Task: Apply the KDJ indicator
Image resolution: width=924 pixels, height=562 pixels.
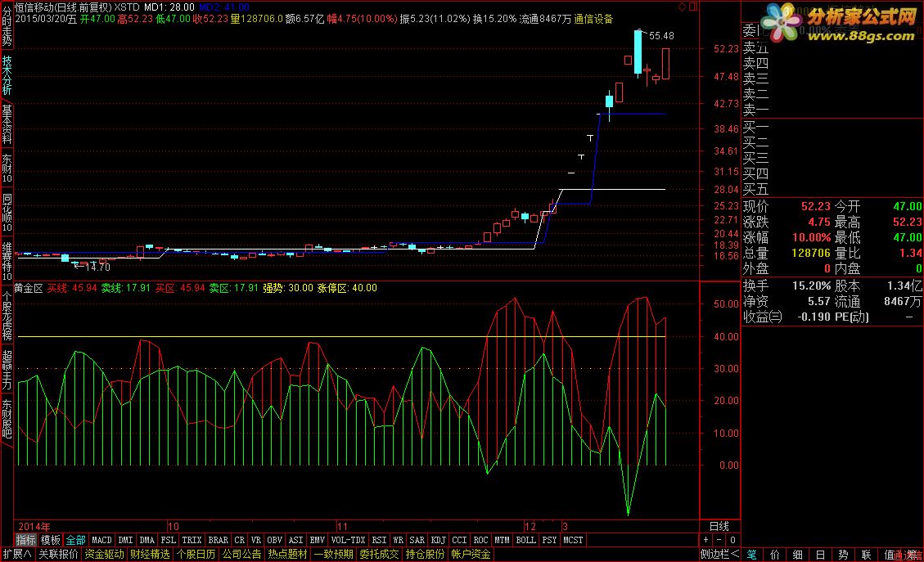Action: 439,540
